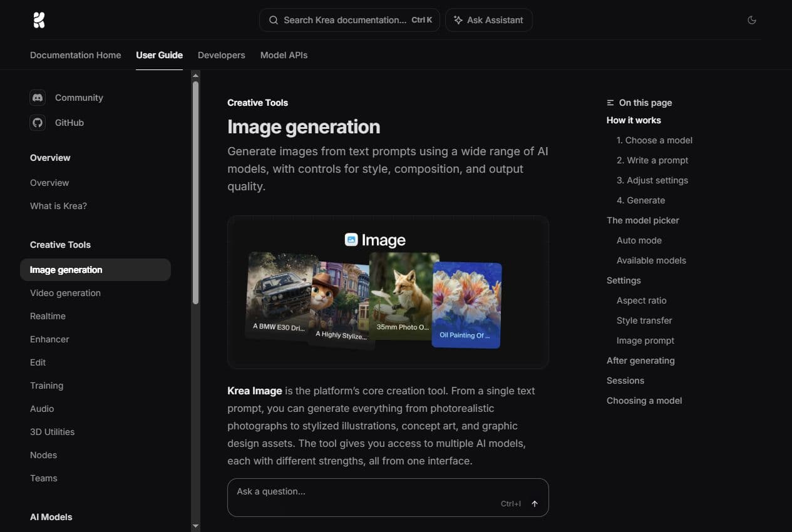
Task: Open Realtime page in sidebar
Action: (x=48, y=316)
